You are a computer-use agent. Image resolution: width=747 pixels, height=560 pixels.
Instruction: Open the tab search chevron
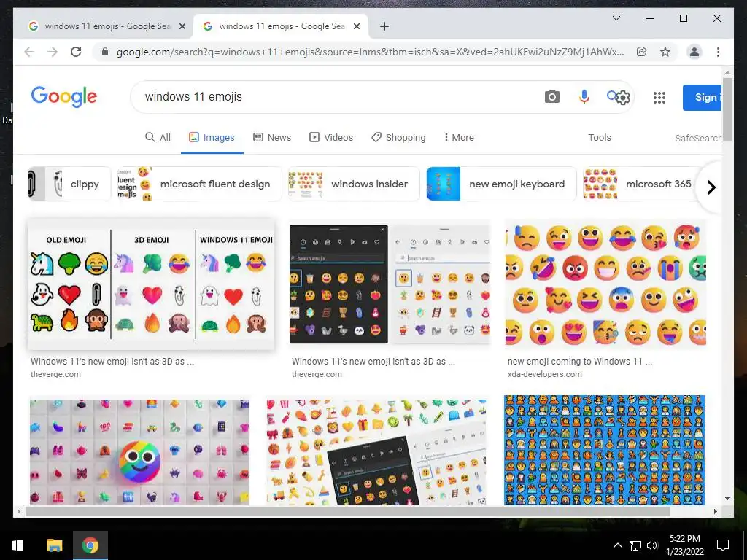pos(616,18)
